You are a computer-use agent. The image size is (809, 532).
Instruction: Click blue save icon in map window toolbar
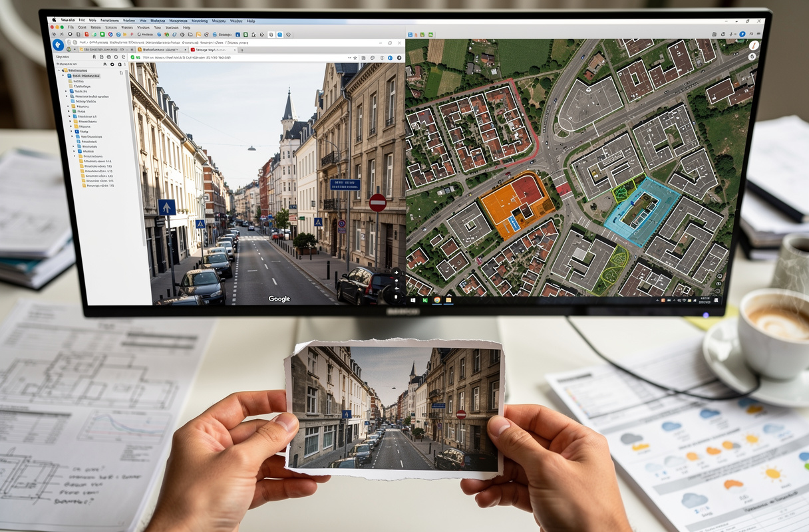[410, 35]
